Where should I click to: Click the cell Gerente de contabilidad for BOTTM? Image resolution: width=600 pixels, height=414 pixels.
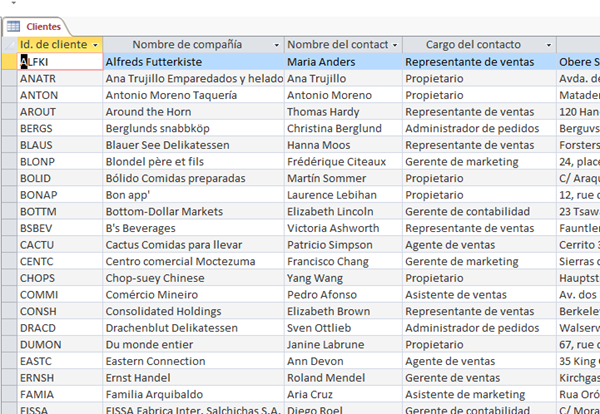coord(479,212)
